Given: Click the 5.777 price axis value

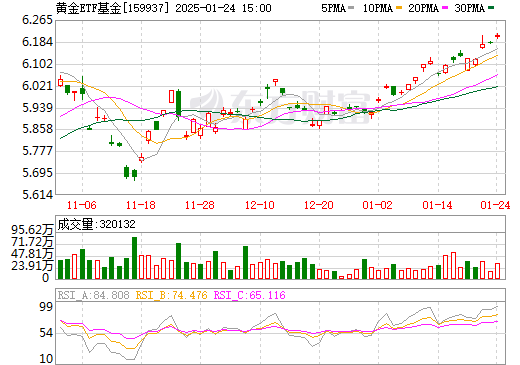Looking at the screenshot, I should pyautogui.click(x=37, y=151).
